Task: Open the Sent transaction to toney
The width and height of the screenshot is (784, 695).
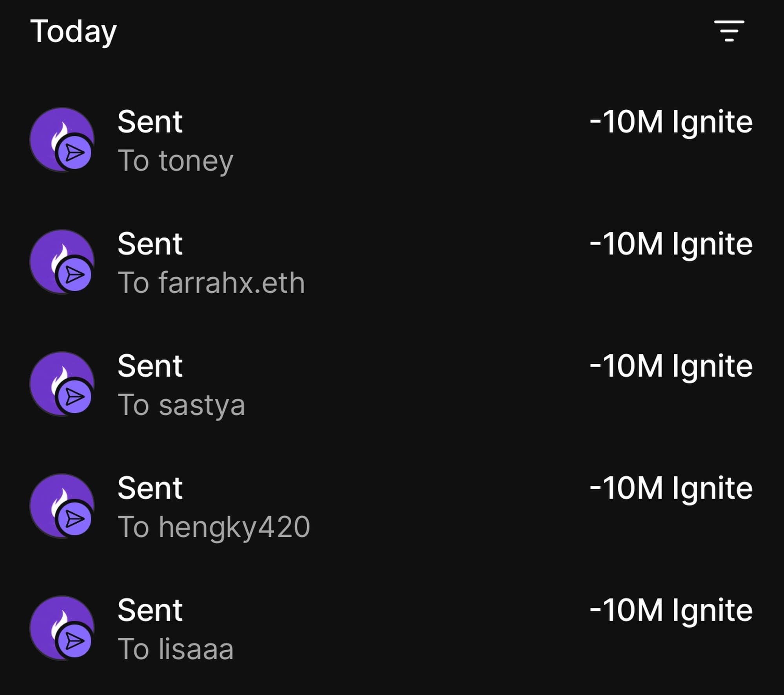Action: coord(150,123)
